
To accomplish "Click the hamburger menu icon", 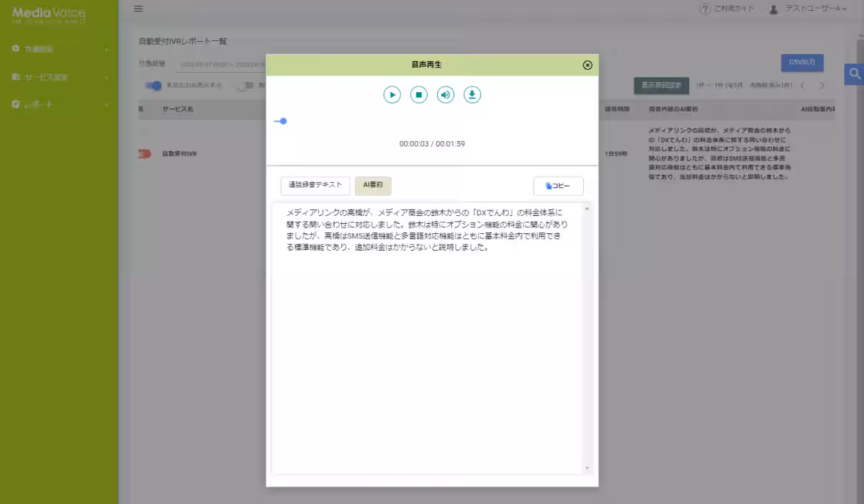I will tap(138, 9).
